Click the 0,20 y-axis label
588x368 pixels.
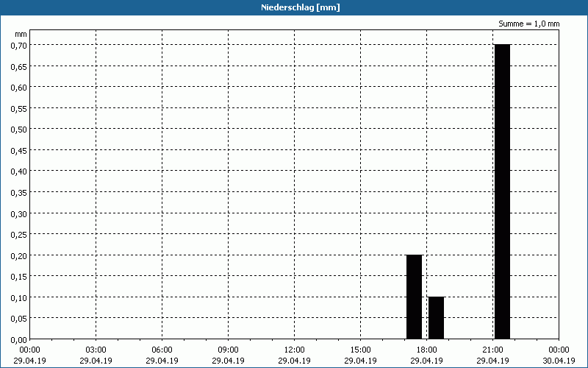(19, 255)
